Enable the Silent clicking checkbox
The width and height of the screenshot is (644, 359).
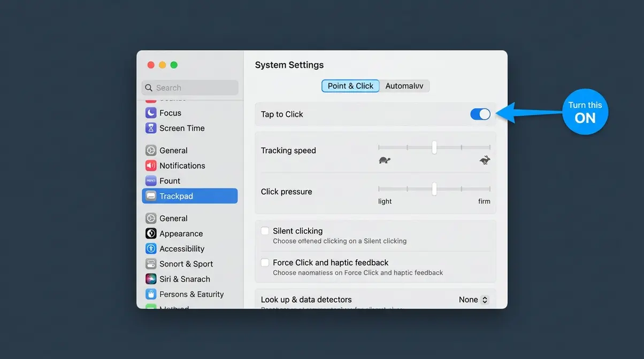tap(265, 231)
